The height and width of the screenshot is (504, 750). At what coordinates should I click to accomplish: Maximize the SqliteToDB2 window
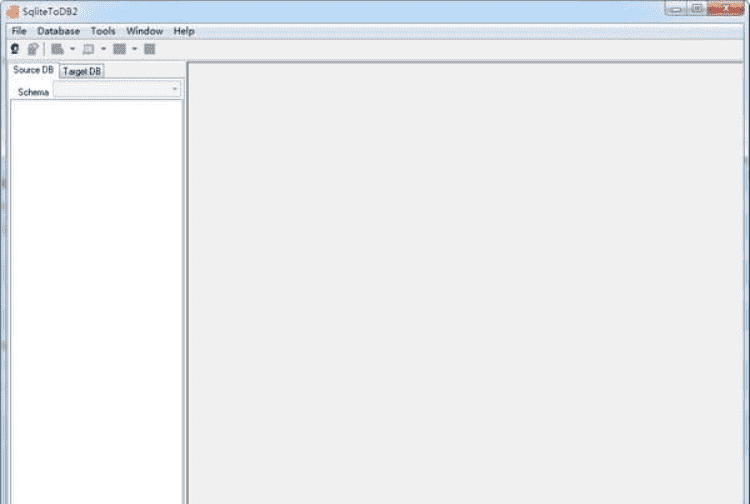697,9
